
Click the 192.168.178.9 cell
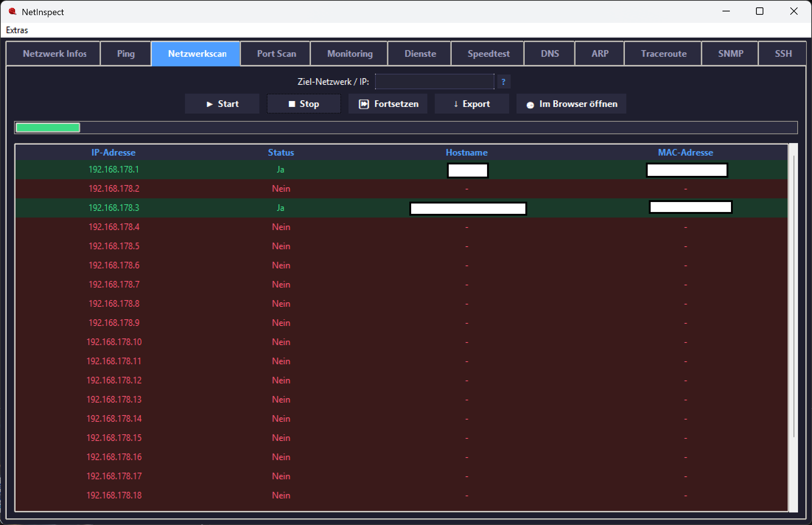click(x=114, y=323)
